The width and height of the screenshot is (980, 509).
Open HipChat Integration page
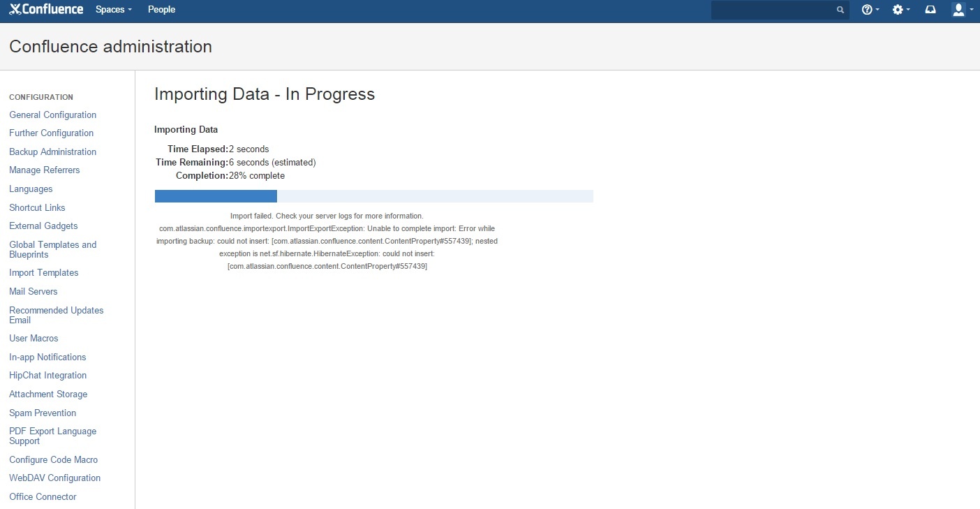point(48,375)
